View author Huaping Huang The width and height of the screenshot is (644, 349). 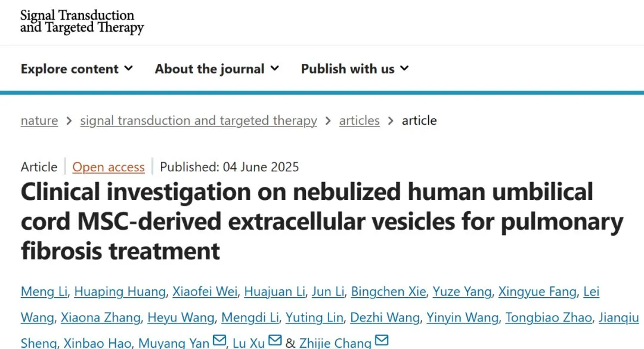point(120,292)
